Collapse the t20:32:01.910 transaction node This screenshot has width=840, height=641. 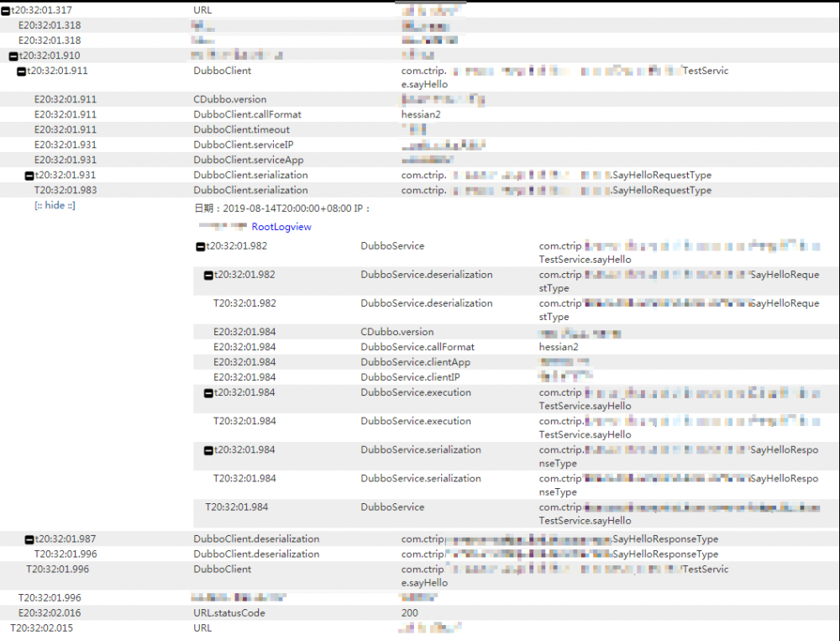[x=13, y=55]
